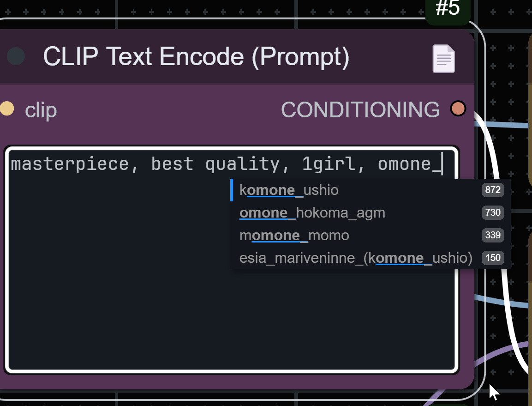Viewport: 532px width, 406px height.
Task: Click the 150 count badge
Action: 493,258
